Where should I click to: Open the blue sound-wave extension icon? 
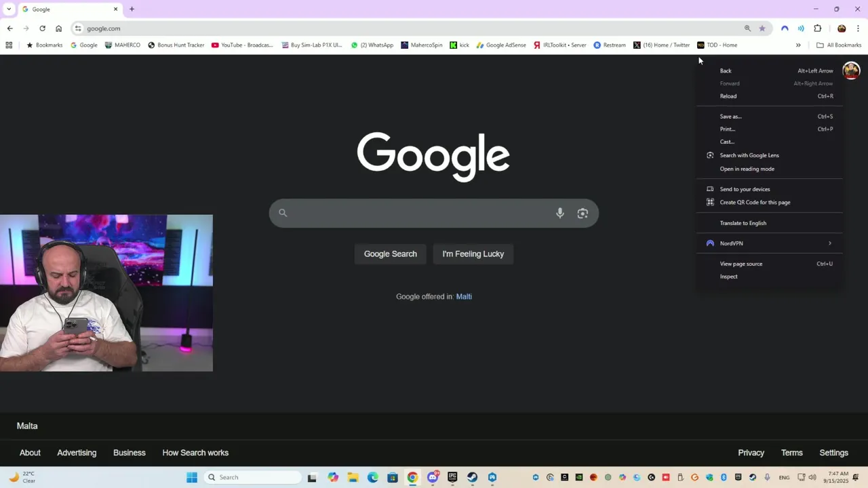click(801, 28)
